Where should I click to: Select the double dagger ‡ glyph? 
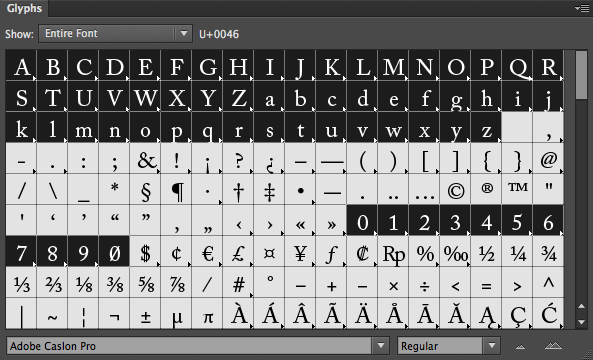[x=269, y=190]
